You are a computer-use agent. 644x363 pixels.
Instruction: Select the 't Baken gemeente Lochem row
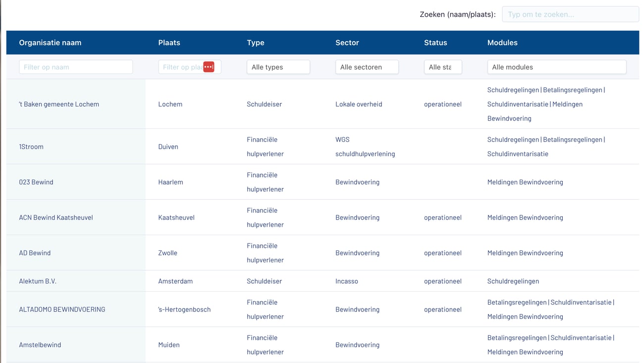(59, 104)
